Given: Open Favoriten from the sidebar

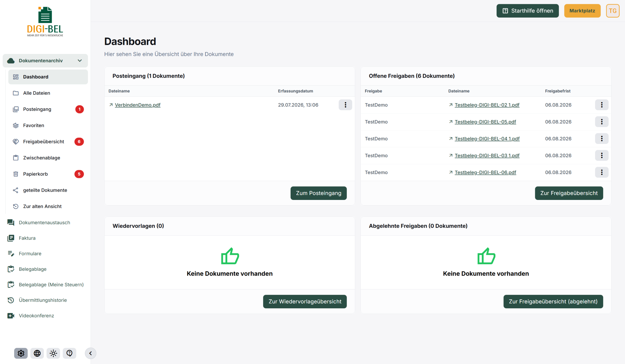Looking at the screenshot, I should point(48,125).
